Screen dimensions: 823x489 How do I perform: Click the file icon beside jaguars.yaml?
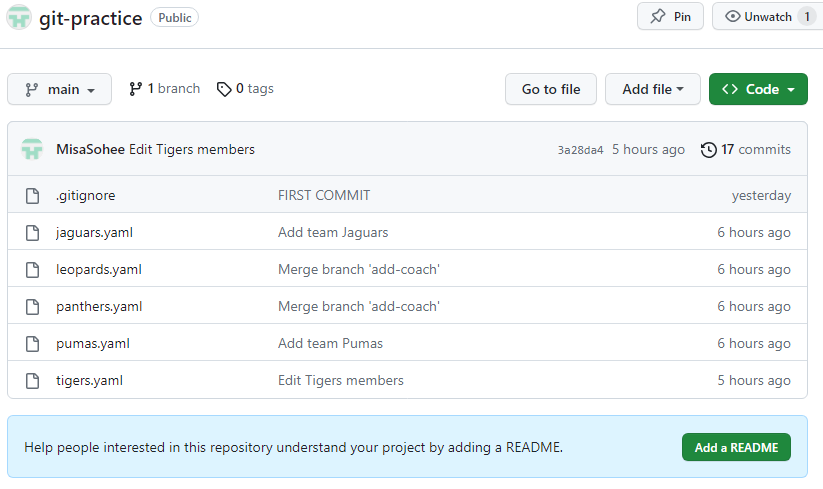pos(33,233)
